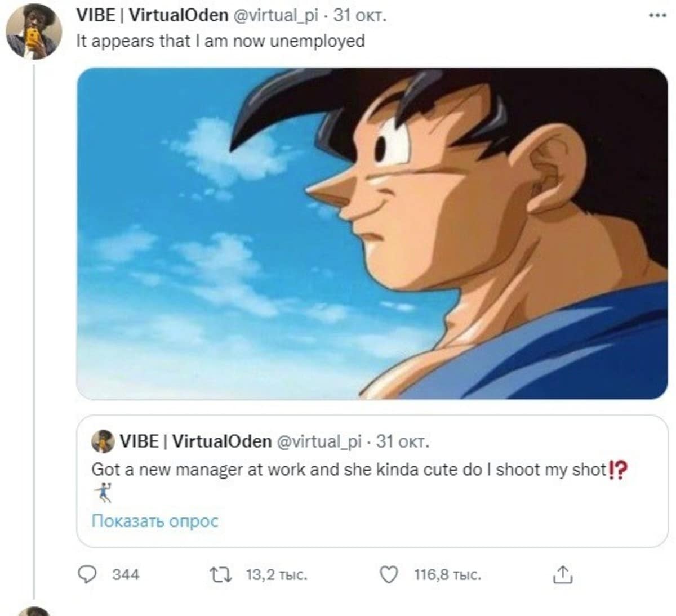The height and width of the screenshot is (616, 676).
Task: Open the "Показать опрос" poll link
Action: point(154,521)
